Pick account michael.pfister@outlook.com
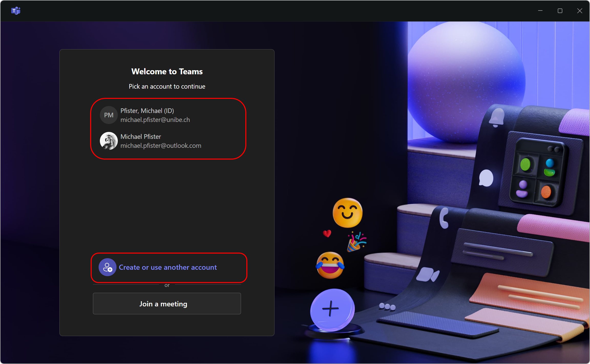Image resolution: width=590 pixels, height=364 pixels. pos(161,145)
